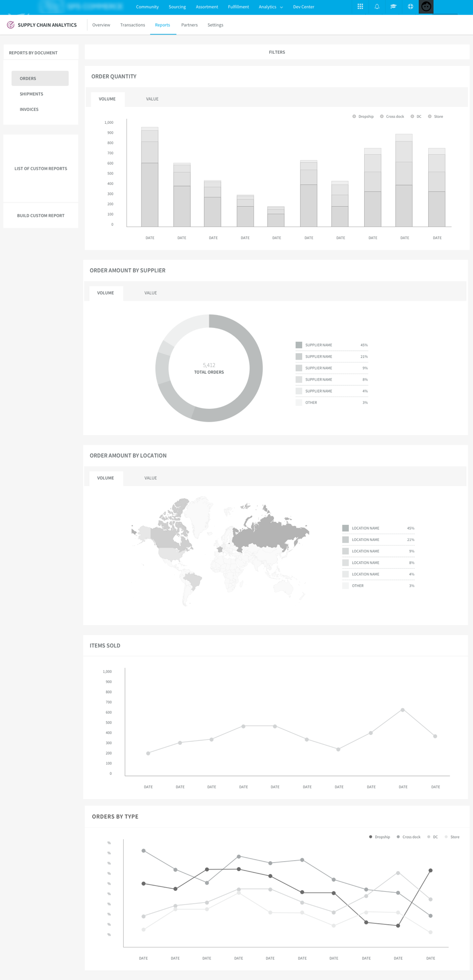Click the Supply Chain Analytics logo icon
Image resolution: width=473 pixels, height=980 pixels.
[10, 25]
